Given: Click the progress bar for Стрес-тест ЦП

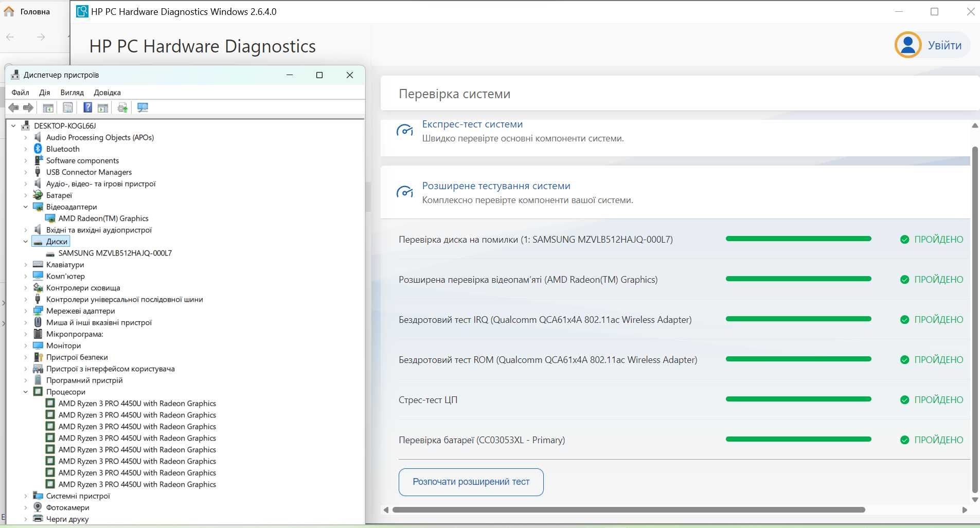Looking at the screenshot, I should tap(798, 399).
